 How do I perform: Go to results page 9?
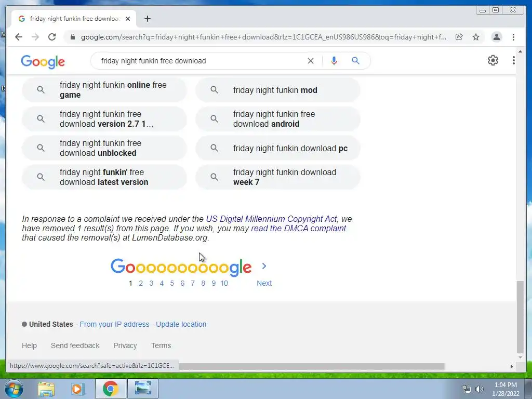(x=214, y=283)
